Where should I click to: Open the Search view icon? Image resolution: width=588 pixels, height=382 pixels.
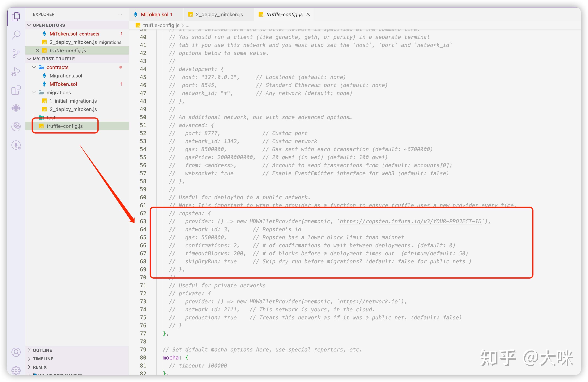(16, 35)
